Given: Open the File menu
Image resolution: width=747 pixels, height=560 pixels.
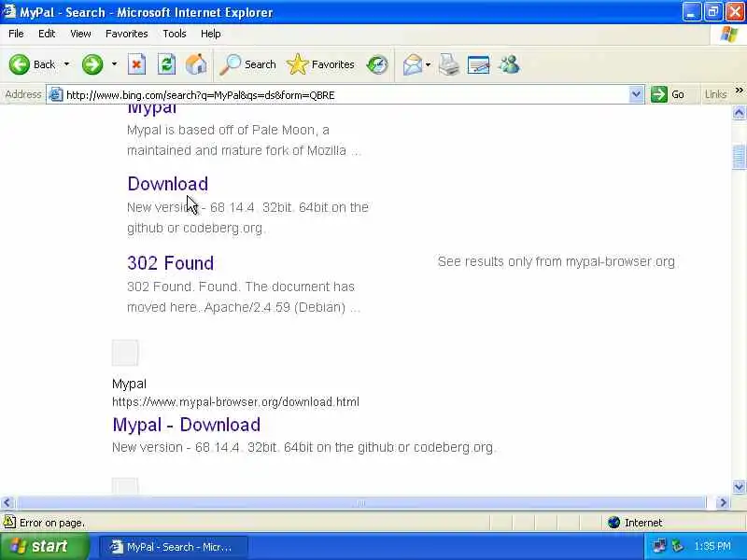Looking at the screenshot, I should [x=16, y=34].
